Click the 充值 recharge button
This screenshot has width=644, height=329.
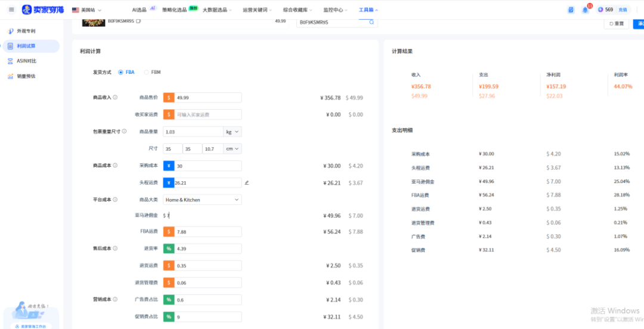pos(622,10)
